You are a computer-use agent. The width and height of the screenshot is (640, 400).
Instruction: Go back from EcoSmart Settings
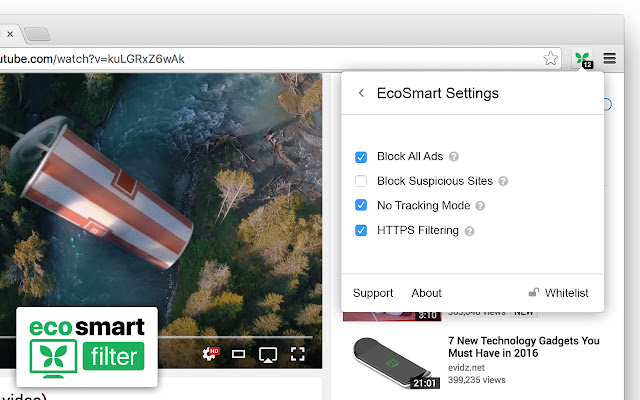tap(361, 93)
